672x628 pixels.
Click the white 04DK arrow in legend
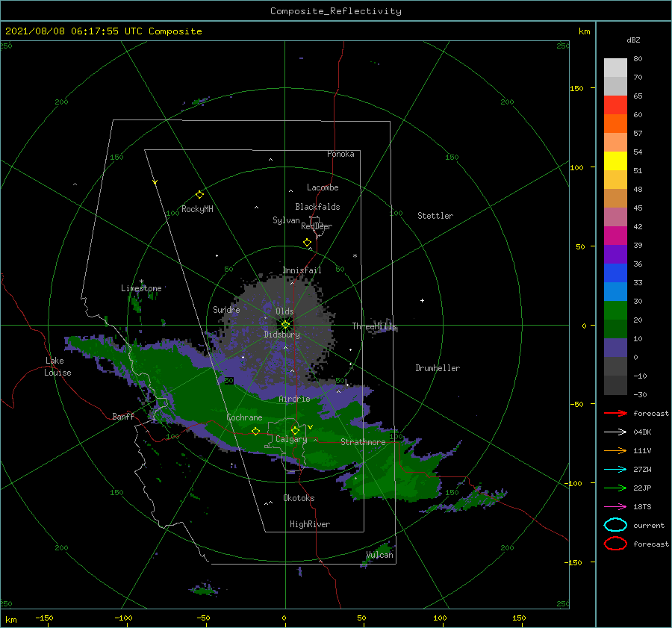pyautogui.click(x=615, y=432)
